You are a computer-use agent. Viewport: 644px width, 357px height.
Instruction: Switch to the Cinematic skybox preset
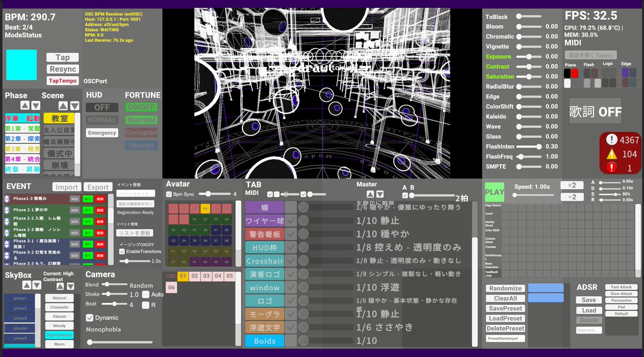pyautogui.click(x=59, y=307)
